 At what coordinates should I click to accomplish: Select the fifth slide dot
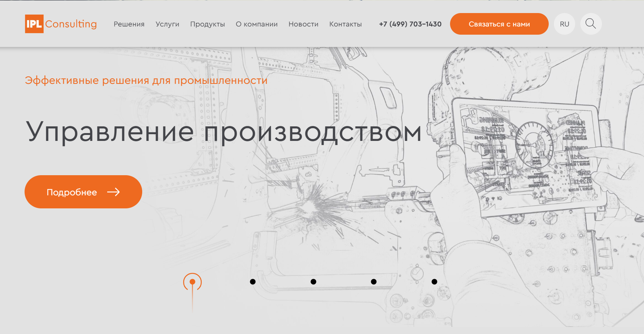434,282
